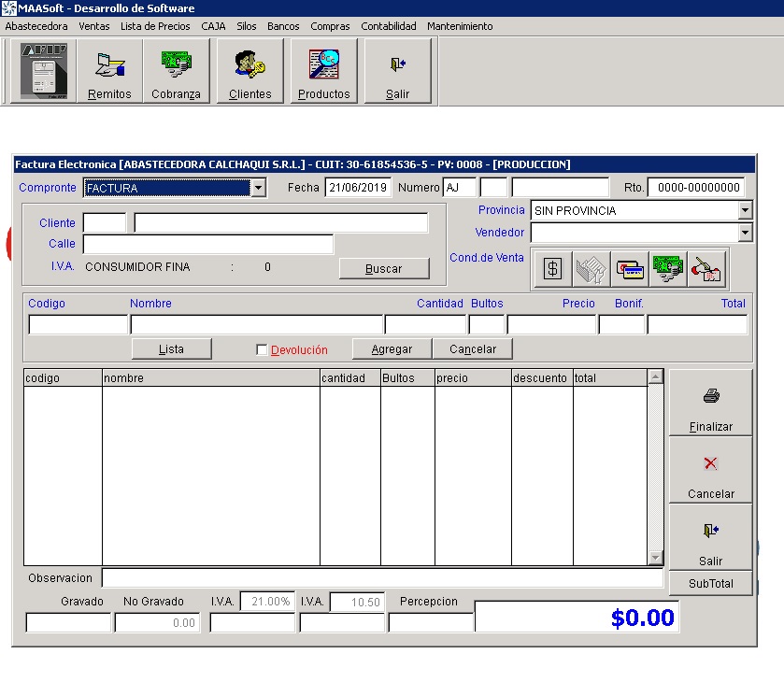
Task: Click the Observacion text field
Action: click(x=383, y=578)
